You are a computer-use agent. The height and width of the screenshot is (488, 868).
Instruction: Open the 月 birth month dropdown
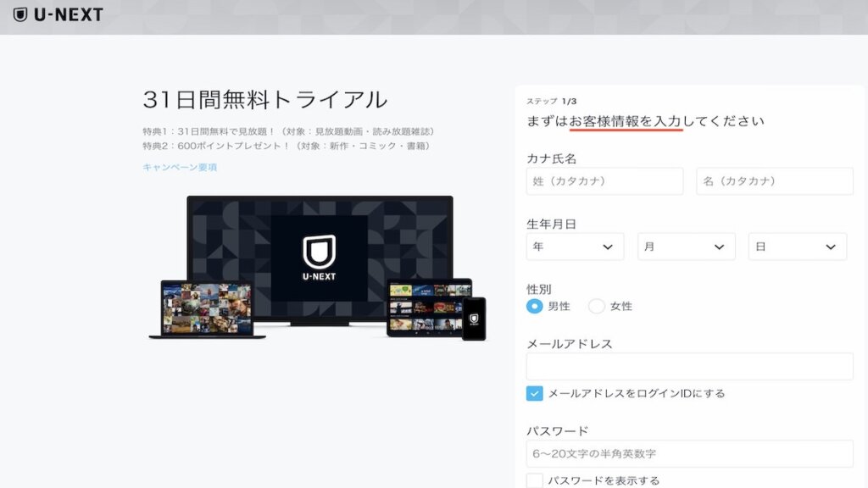[686, 247]
